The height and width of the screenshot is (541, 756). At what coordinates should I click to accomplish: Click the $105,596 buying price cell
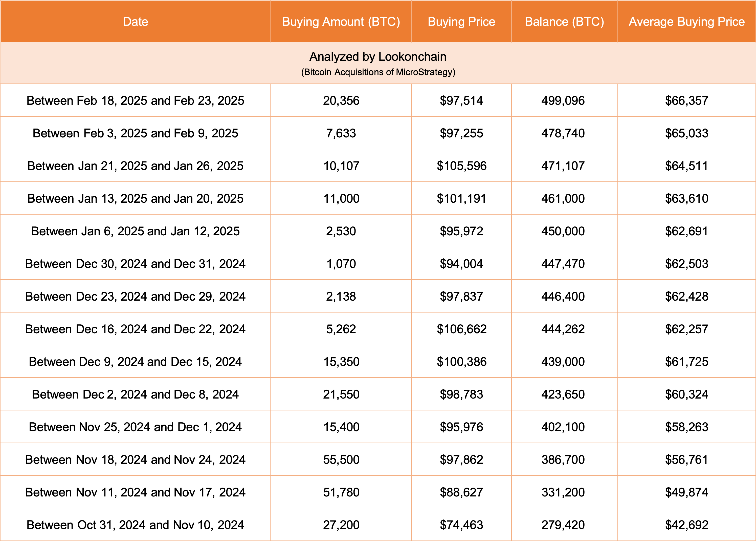point(461,166)
